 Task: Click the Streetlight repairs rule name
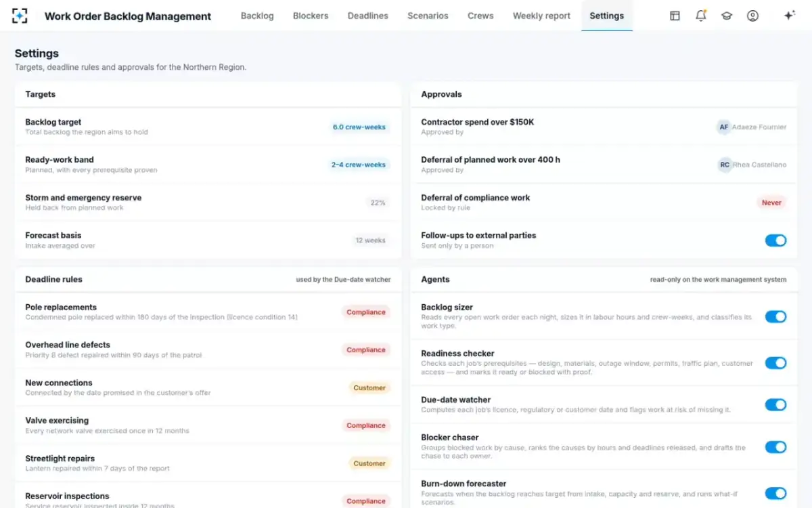(60, 459)
